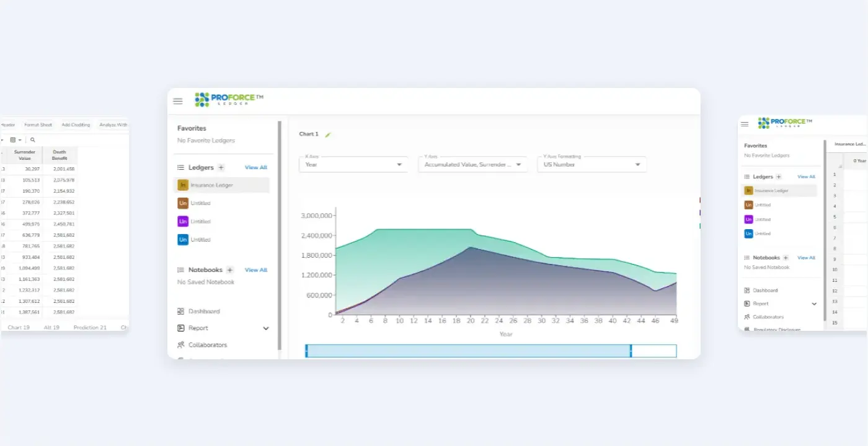Expand the Report chevron in chart window sidebar
868x446 pixels.
pyautogui.click(x=266, y=328)
